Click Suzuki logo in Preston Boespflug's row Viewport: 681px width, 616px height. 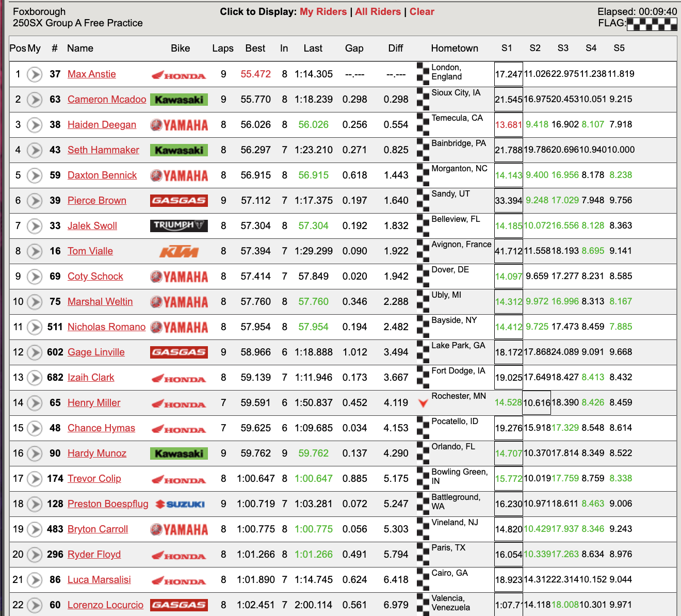pyautogui.click(x=180, y=504)
